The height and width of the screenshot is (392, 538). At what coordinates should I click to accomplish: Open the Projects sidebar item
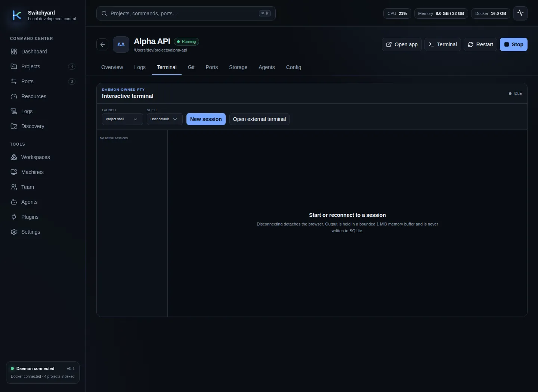[x=43, y=66]
